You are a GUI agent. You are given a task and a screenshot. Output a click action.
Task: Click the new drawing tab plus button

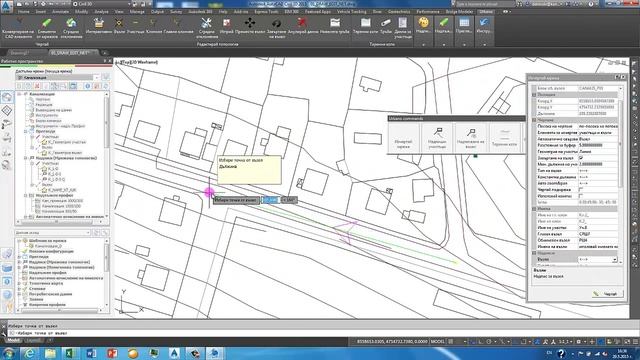[104, 53]
